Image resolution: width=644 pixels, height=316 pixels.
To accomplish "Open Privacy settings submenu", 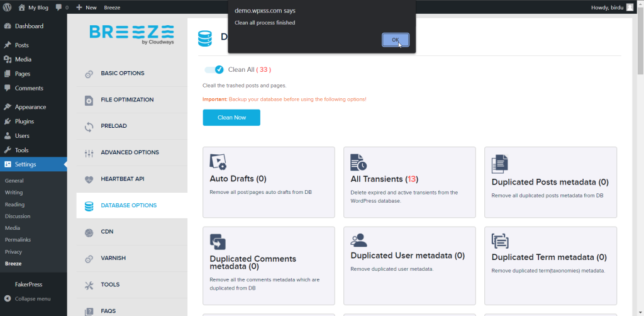I will [x=14, y=252].
